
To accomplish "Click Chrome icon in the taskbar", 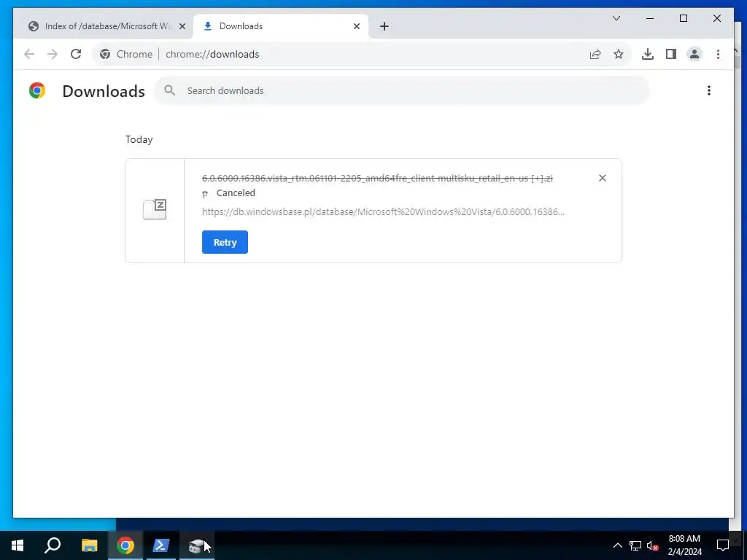I will coord(125,545).
